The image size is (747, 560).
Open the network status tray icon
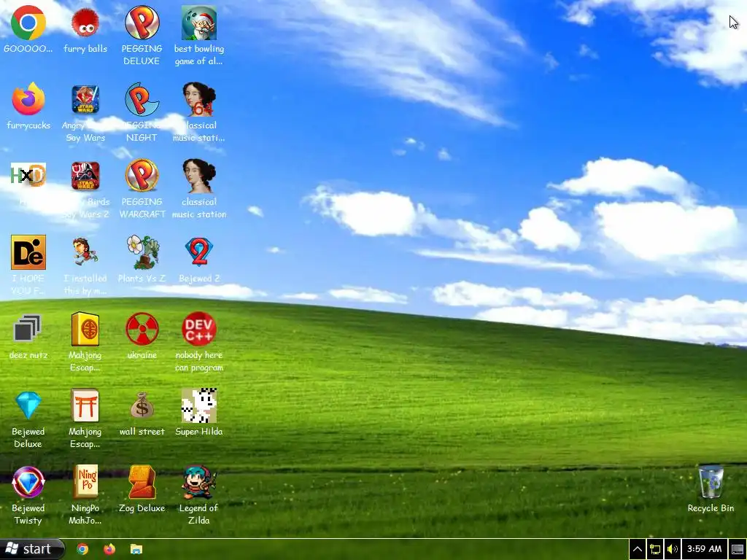655,550
